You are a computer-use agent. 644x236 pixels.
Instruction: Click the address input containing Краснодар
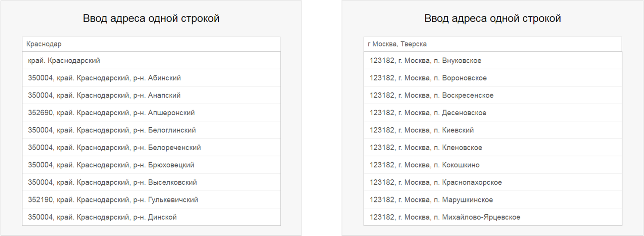coord(151,44)
